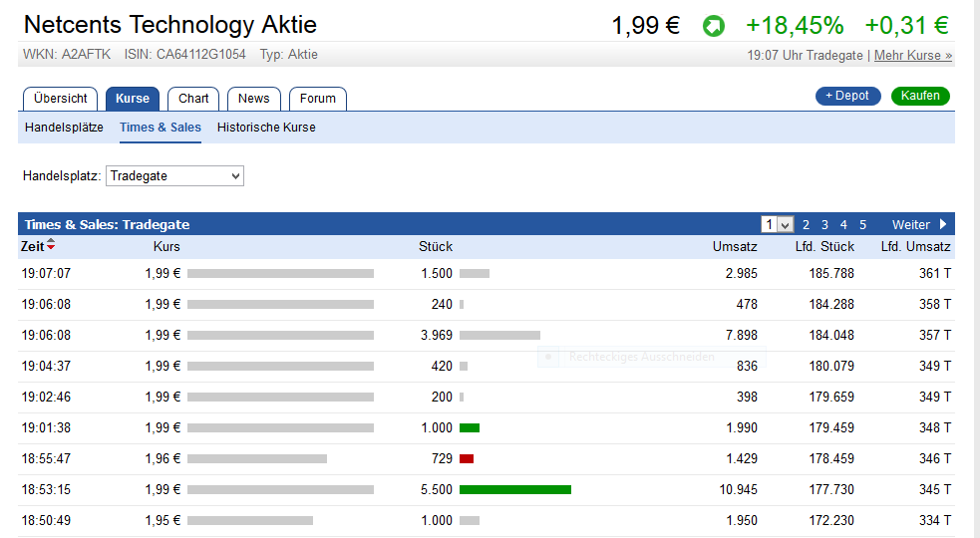Select the Handelsplätze sub-tab
The image size is (980, 538).
coord(64,128)
